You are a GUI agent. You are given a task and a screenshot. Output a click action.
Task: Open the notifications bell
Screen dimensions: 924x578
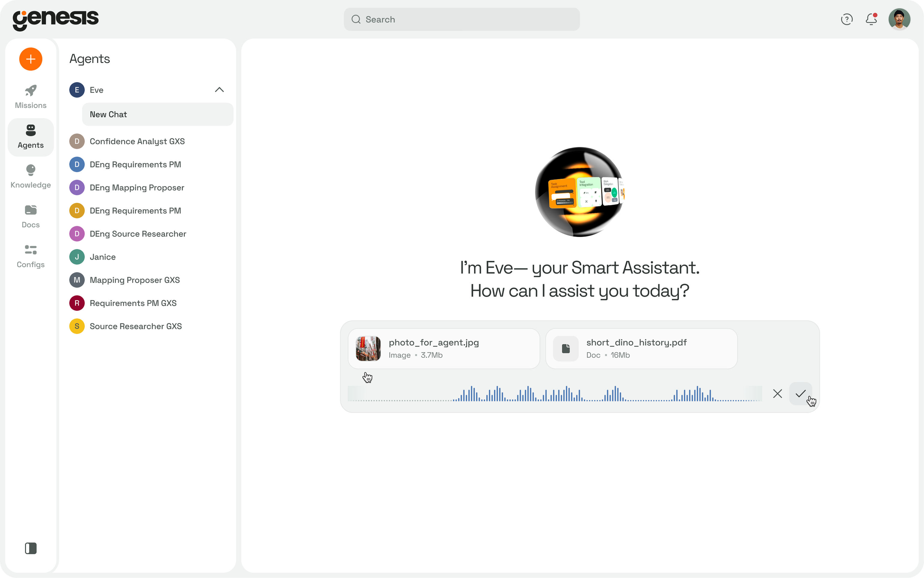(x=871, y=19)
